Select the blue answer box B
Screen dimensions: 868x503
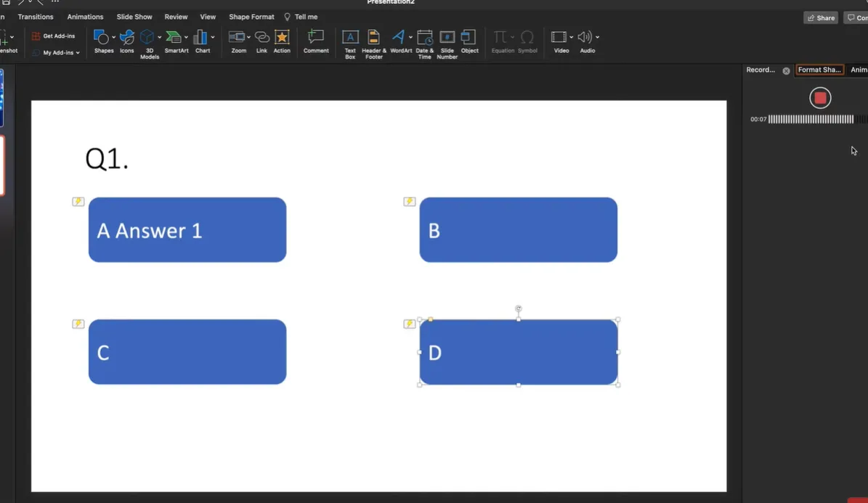tap(518, 229)
